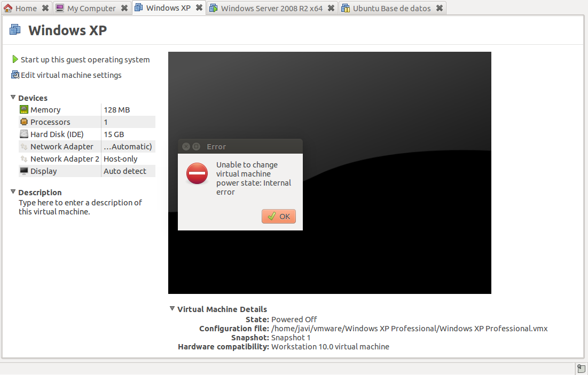Click the Display device icon
Viewport: 588px width, 375px height.
click(24, 171)
